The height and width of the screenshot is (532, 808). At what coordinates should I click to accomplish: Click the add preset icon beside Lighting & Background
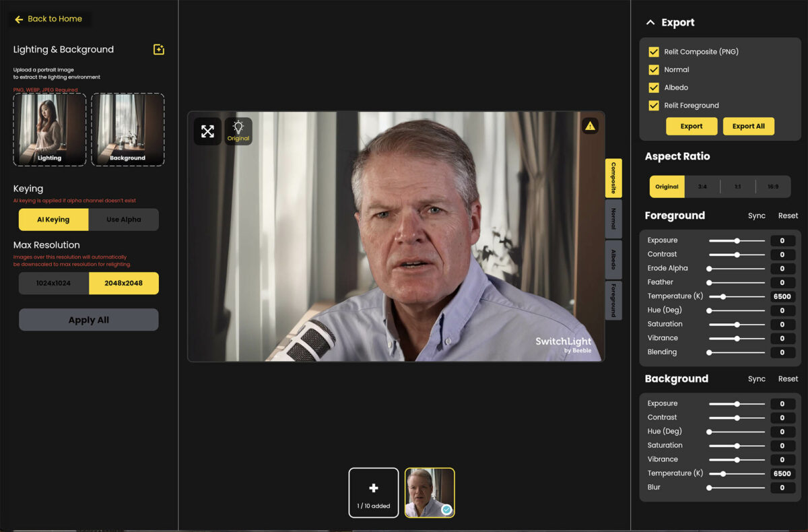pyautogui.click(x=159, y=50)
